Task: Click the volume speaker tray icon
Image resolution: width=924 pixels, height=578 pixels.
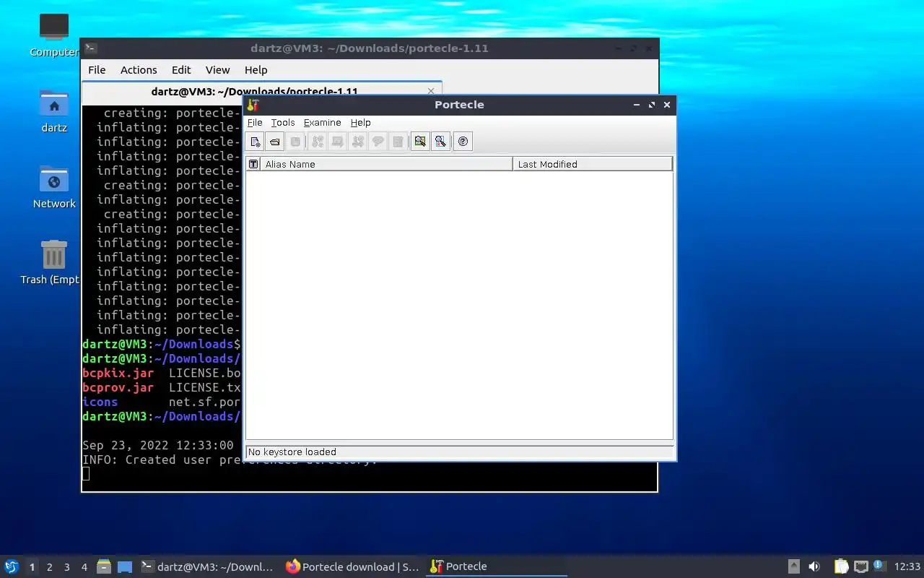Action: click(814, 566)
